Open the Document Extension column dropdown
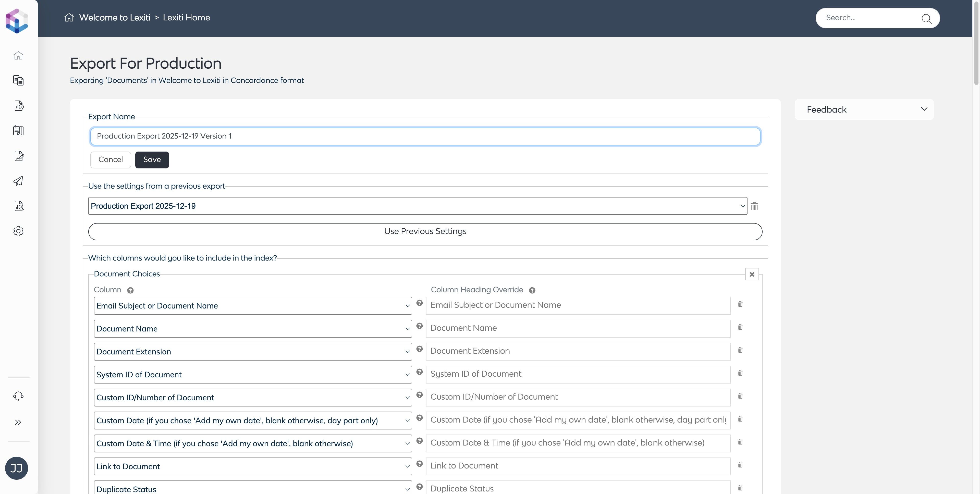 [253, 352]
